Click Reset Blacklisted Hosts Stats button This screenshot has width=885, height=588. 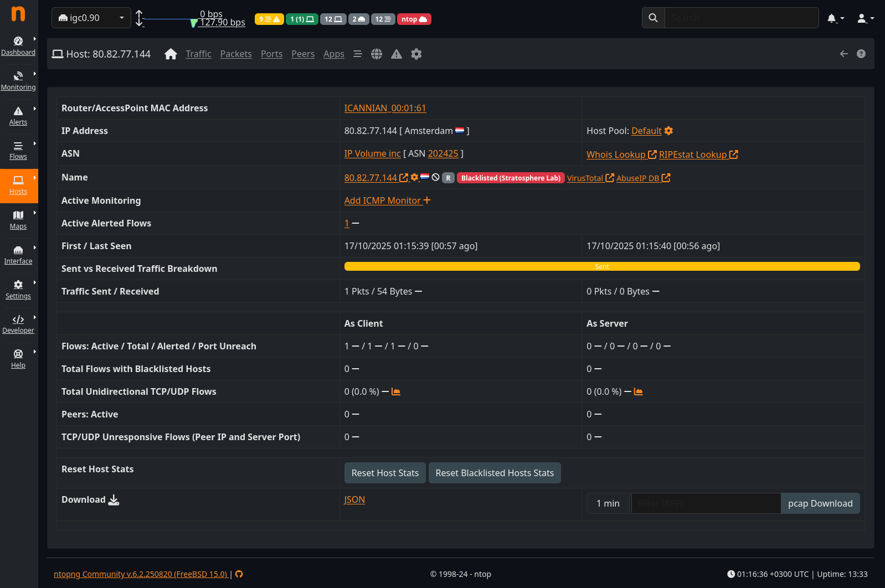495,473
